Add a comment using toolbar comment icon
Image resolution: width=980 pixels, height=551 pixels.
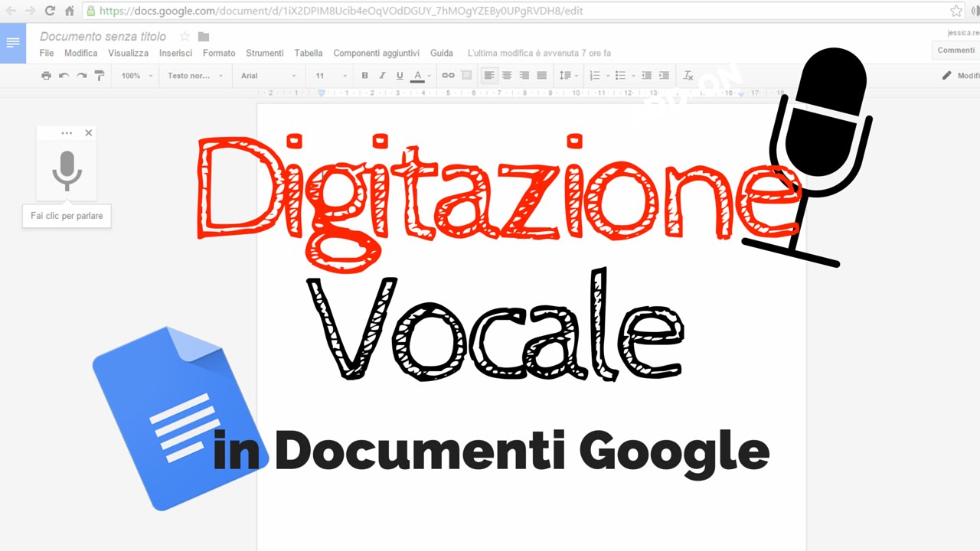tap(466, 76)
